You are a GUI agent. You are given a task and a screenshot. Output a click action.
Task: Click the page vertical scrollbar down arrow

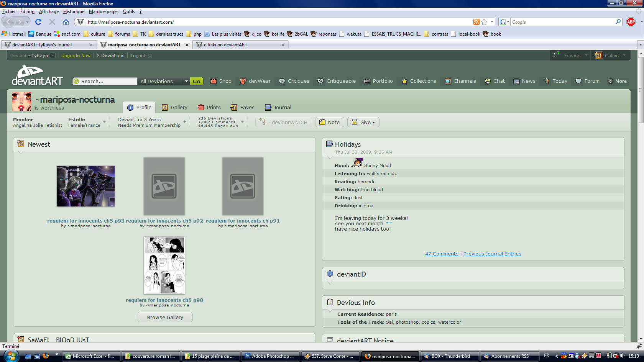pos(641,339)
